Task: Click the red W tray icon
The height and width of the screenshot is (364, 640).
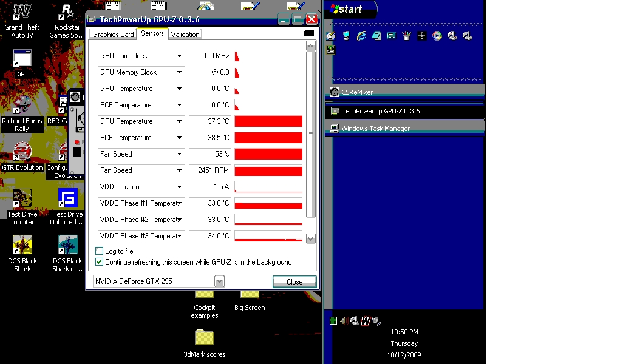Action: click(x=366, y=321)
